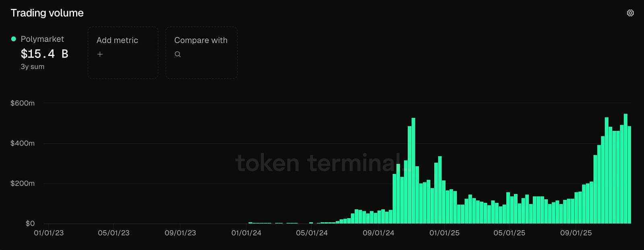Click the 05/01/25 x-axis date label
This screenshot has width=644, height=250.
click(510, 233)
